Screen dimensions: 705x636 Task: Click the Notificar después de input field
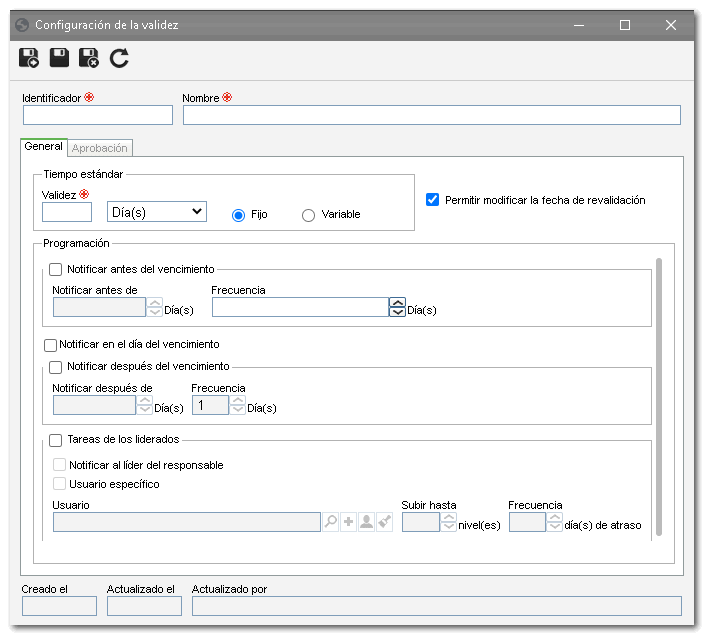point(94,405)
